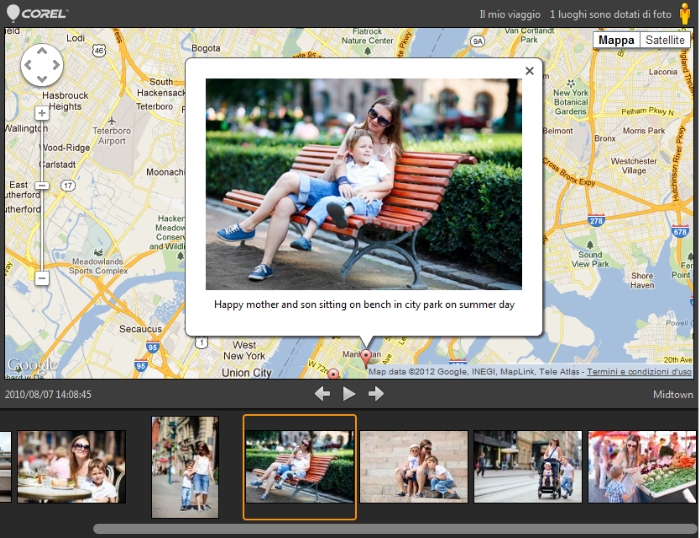Select the mother with stroller thumbnail
Screen dimensions: 700x538
[x=527, y=466]
